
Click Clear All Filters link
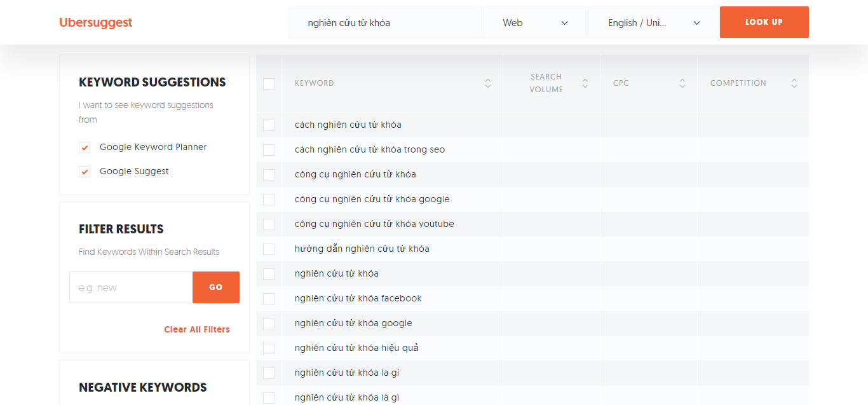coord(196,329)
